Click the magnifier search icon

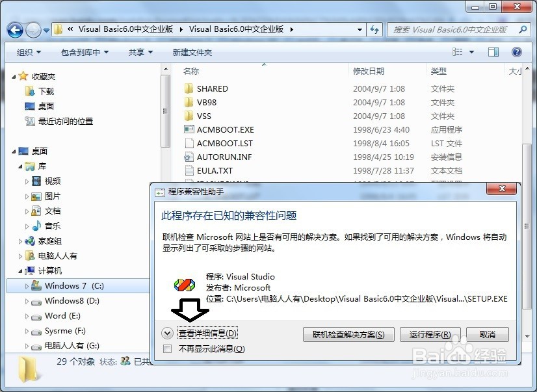[x=523, y=30]
